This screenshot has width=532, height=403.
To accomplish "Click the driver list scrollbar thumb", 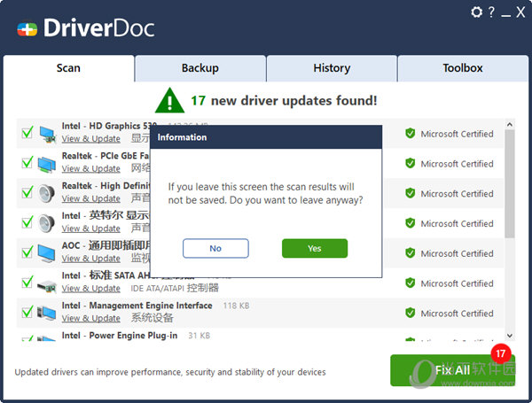I will (x=509, y=184).
